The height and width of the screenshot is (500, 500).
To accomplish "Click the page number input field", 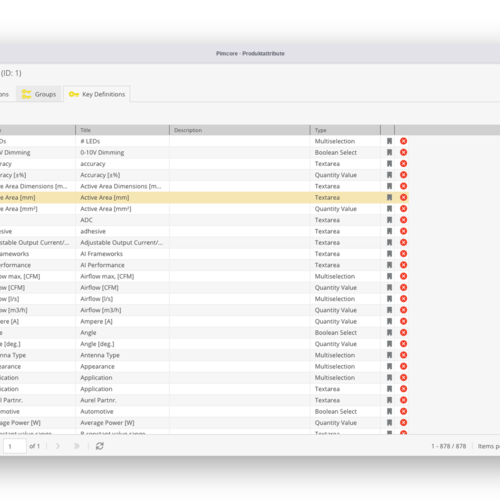I will pyautogui.click(x=15, y=446).
